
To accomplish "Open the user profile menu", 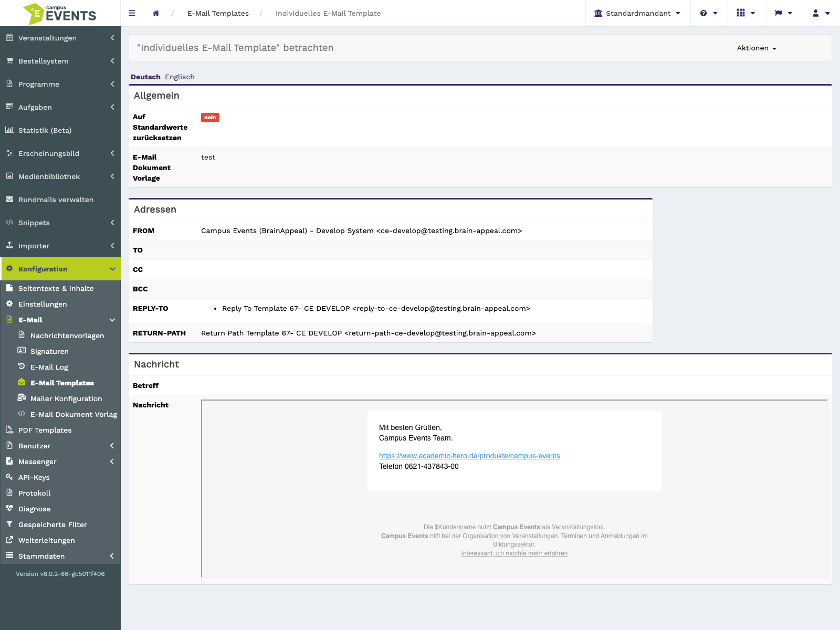I will 821,13.
